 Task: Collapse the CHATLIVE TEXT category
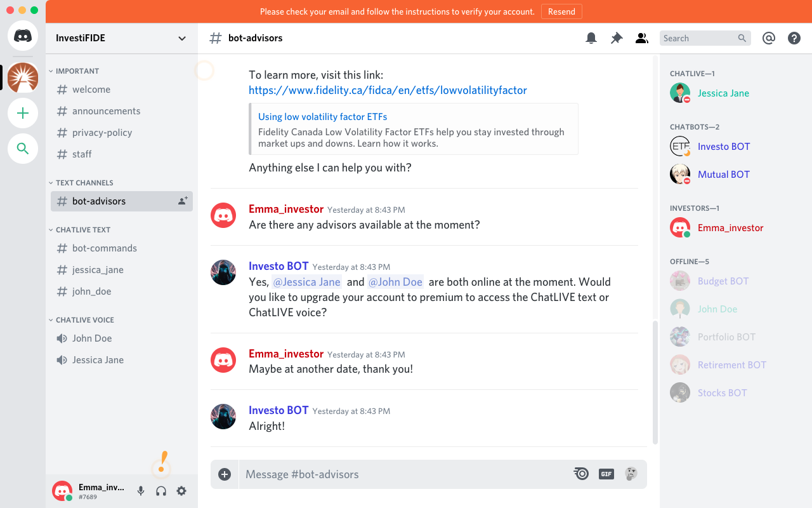[x=80, y=230]
